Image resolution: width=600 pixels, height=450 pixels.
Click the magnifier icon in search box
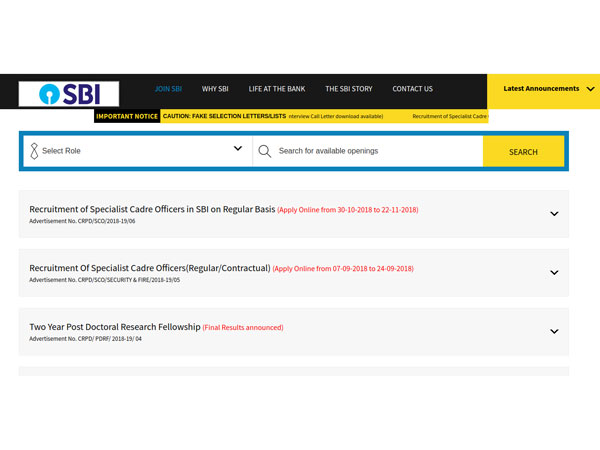[x=264, y=151]
